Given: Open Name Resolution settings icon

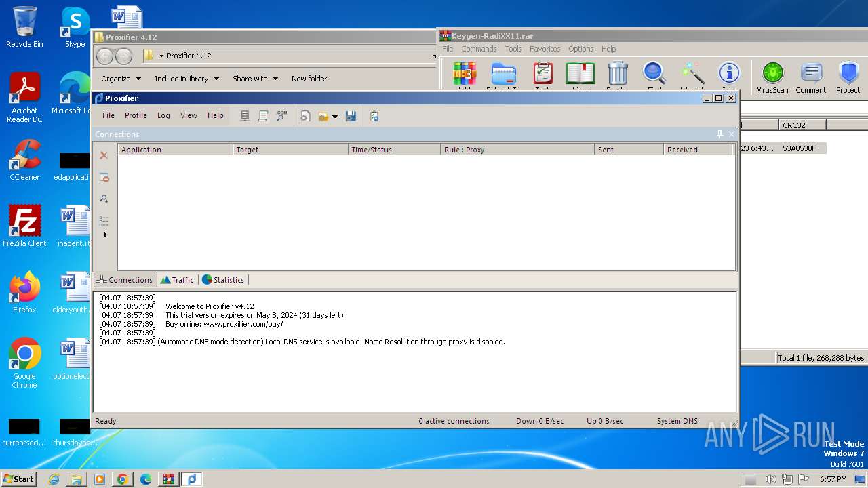Looking at the screenshot, I should pos(281,116).
